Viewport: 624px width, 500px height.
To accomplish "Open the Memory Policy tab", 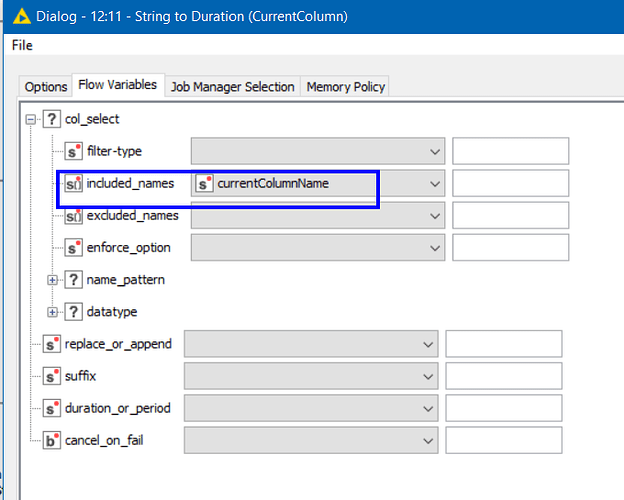I will 345,87.
